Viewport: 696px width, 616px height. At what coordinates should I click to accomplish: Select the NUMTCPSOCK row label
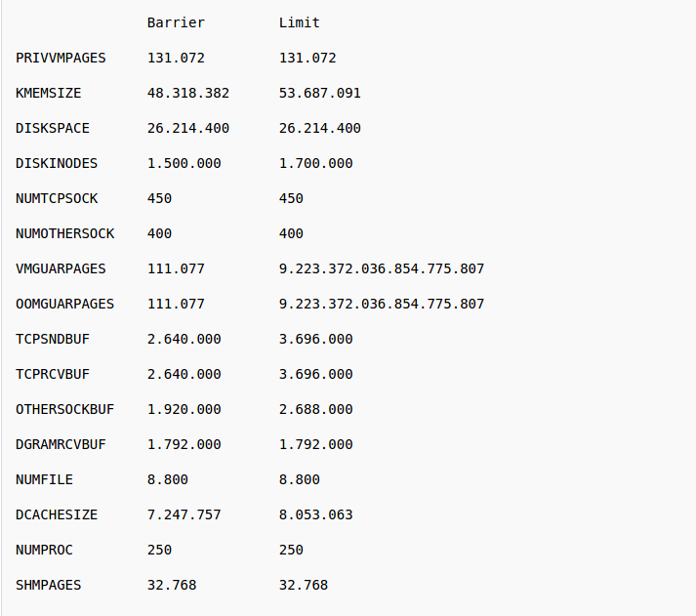(x=57, y=198)
